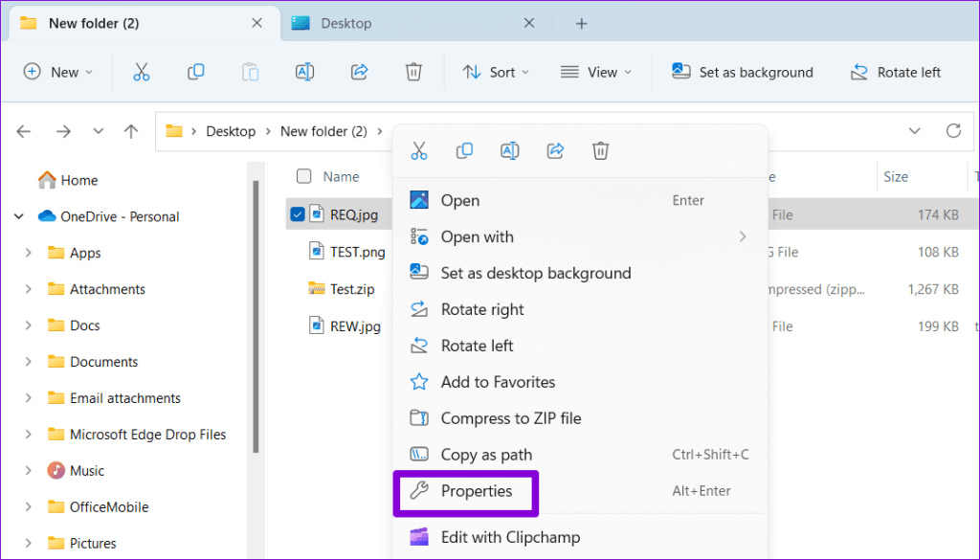Open the View dropdown menu
The image size is (980, 560).
coord(596,72)
